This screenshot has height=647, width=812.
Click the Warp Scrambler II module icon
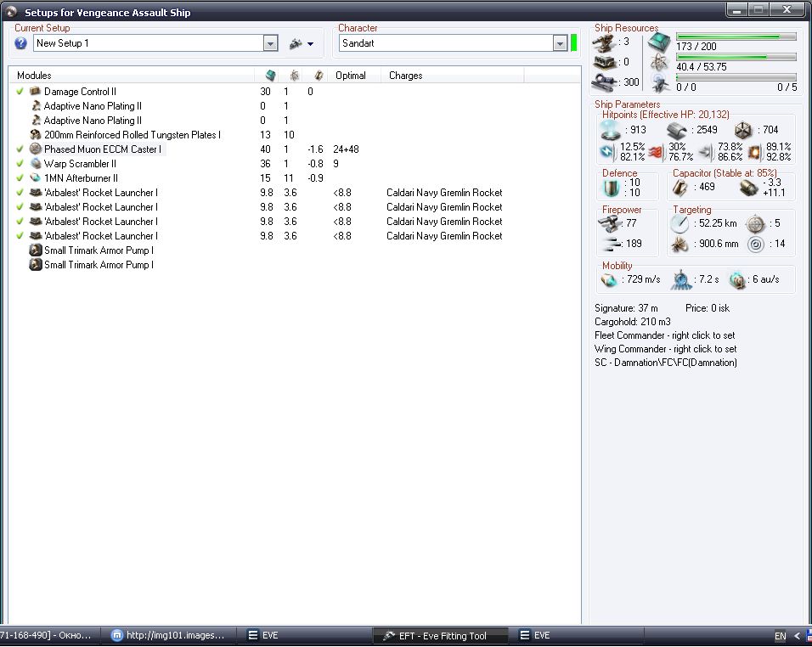click(x=35, y=164)
